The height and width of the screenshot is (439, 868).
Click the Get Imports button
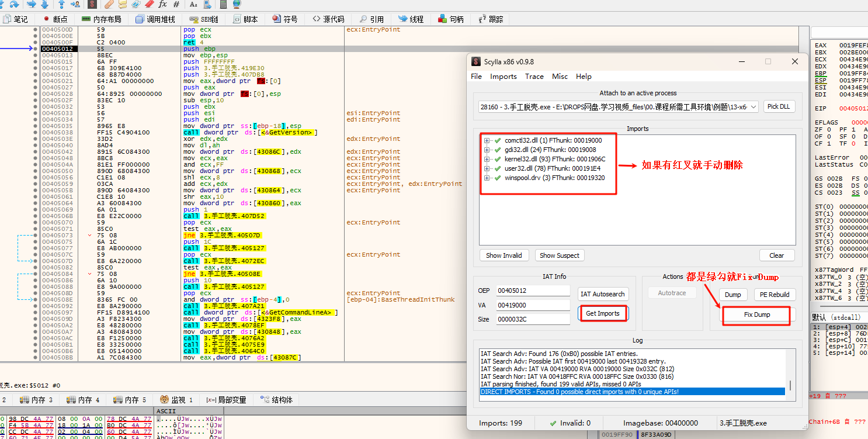click(x=602, y=313)
